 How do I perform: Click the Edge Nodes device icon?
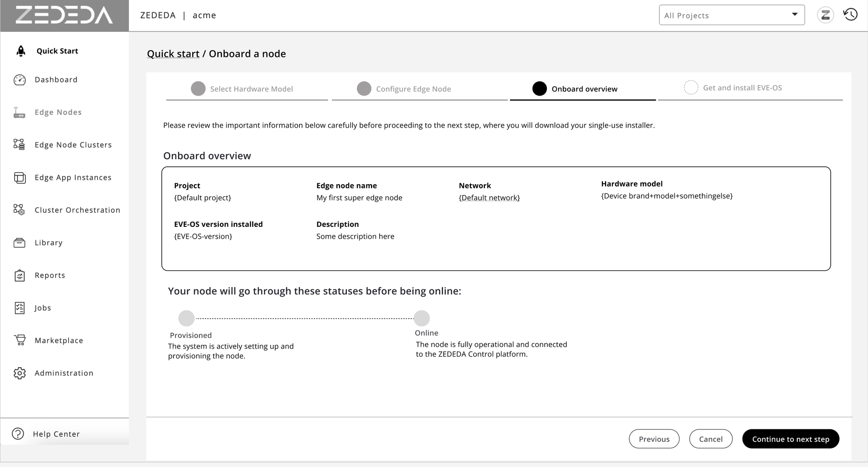(x=19, y=112)
